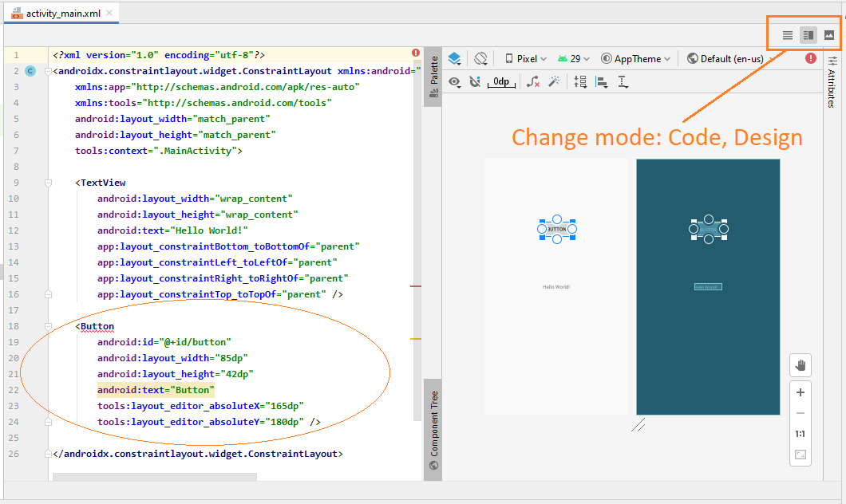Click the fold end marker on line 24
The image size is (846, 504).
[x=48, y=422]
